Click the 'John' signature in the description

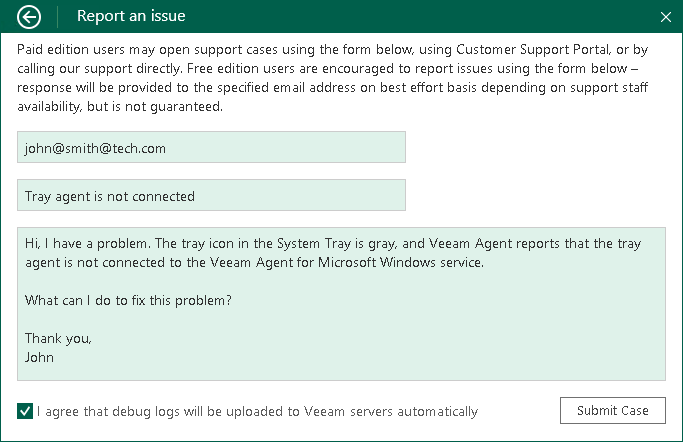point(40,357)
